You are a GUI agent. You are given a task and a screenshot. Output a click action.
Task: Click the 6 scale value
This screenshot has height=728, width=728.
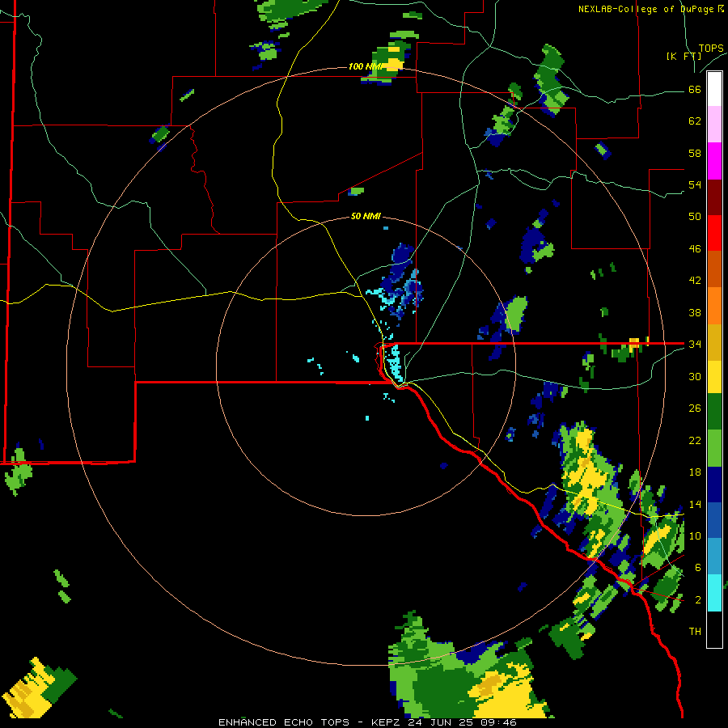coord(698,567)
